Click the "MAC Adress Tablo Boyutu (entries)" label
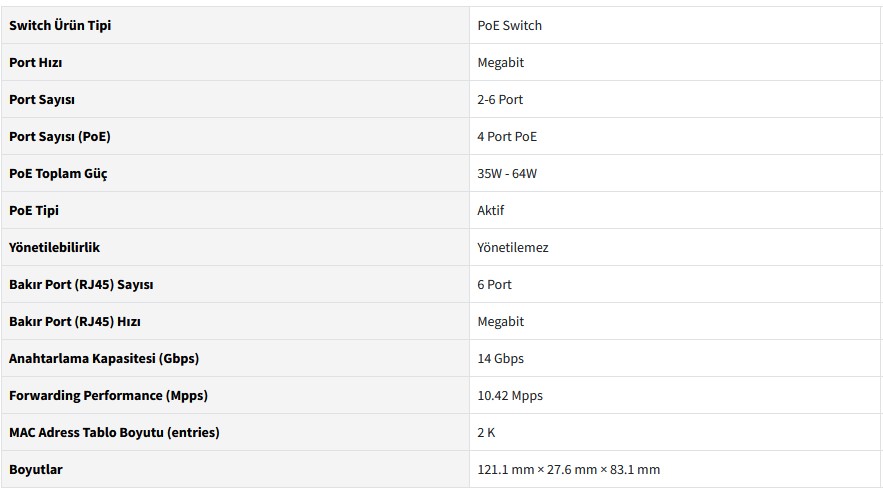Screen dimensions: 883x494 coord(114,432)
